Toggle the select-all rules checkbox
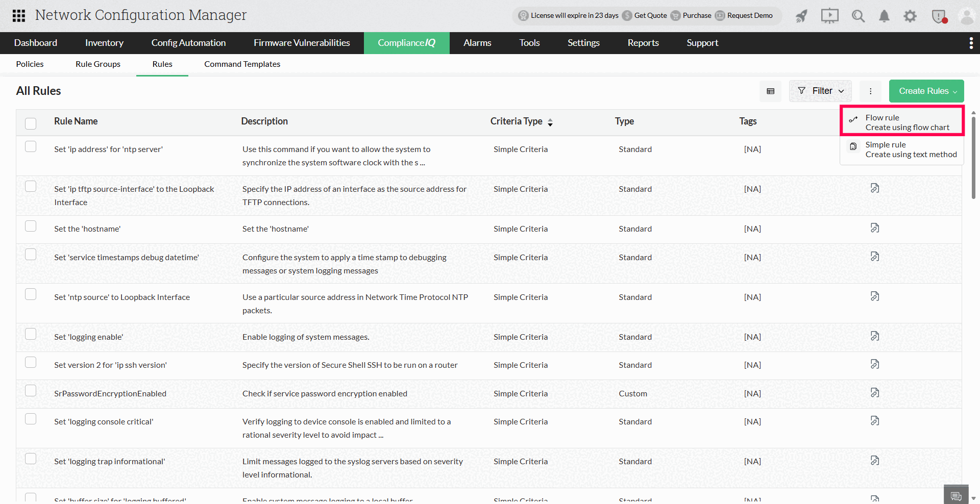The height and width of the screenshot is (504, 980). coord(31,123)
